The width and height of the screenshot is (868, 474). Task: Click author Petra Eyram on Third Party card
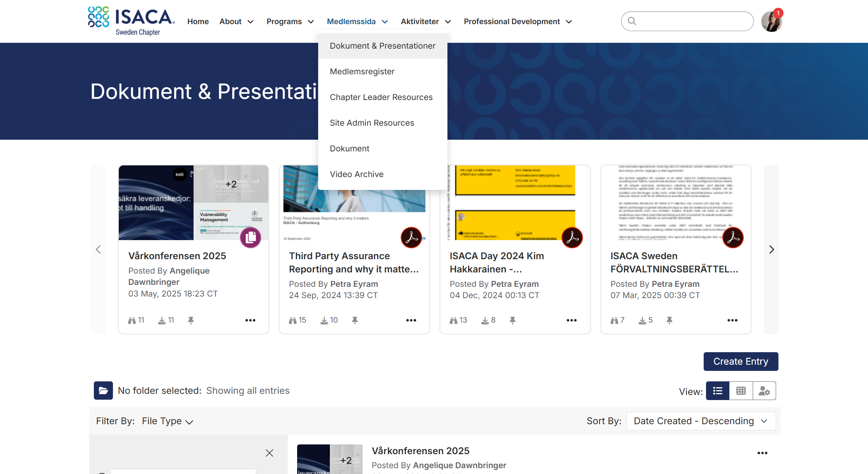[x=354, y=284]
